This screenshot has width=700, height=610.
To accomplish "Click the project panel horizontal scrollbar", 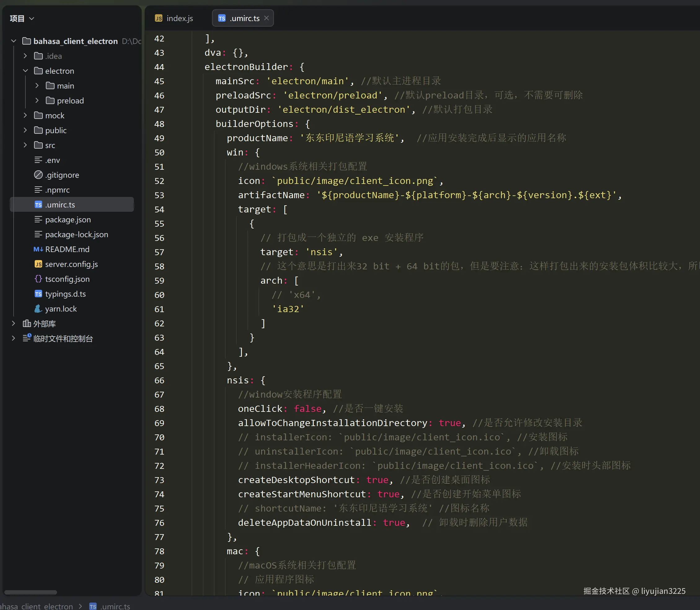I will pyautogui.click(x=31, y=592).
